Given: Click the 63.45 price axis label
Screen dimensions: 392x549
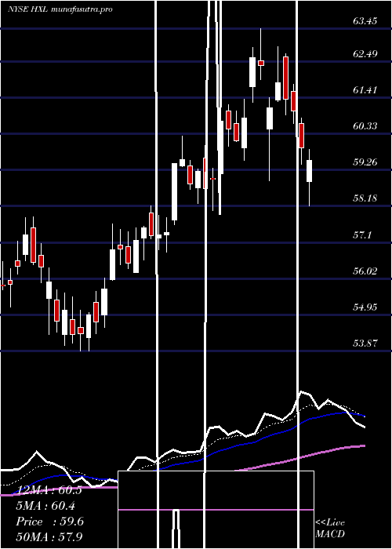Looking at the screenshot, I should click(365, 21).
